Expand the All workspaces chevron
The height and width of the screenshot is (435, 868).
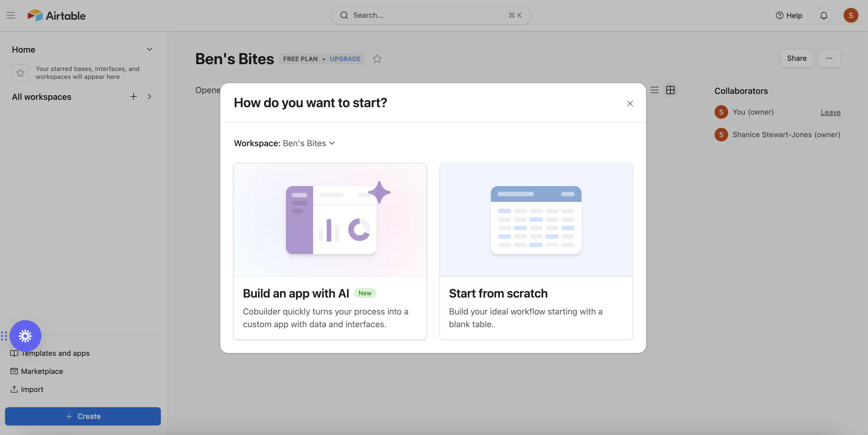[149, 97]
